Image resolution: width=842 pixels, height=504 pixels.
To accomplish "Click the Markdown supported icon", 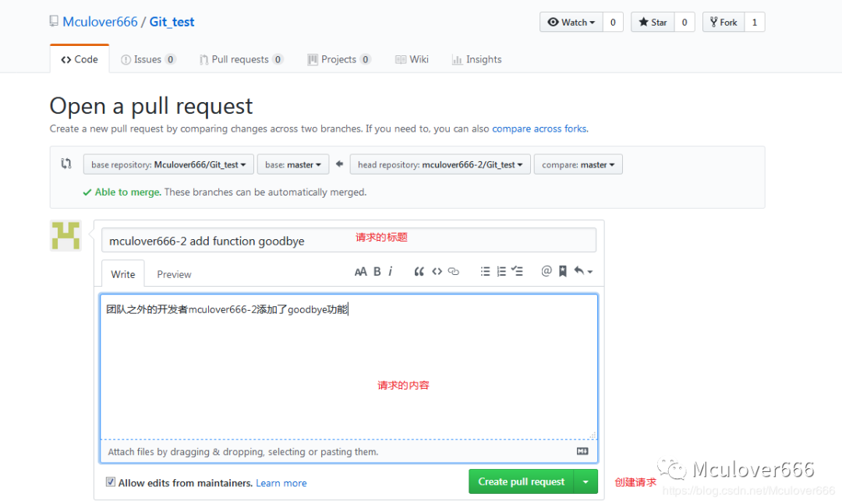I will point(582,451).
